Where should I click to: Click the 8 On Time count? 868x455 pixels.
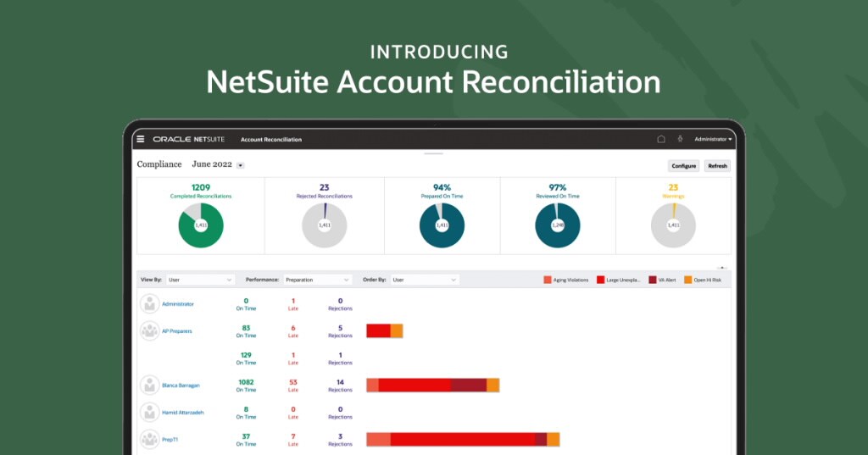247,409
